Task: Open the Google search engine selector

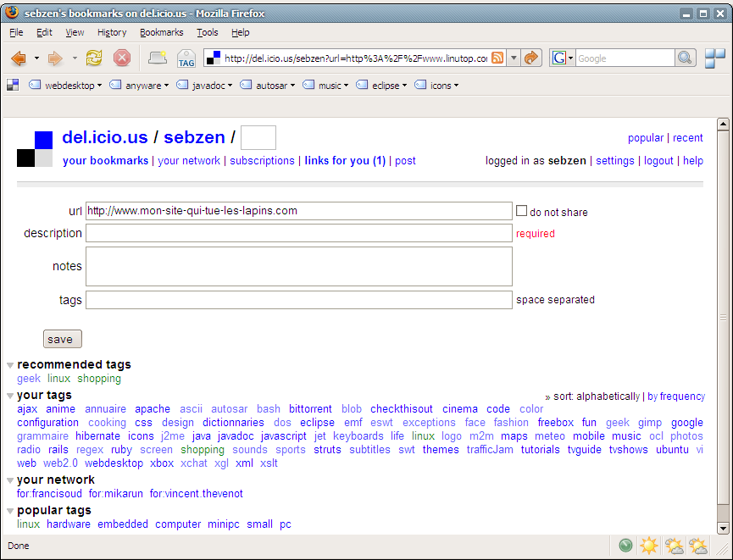Action: point(562,58)
